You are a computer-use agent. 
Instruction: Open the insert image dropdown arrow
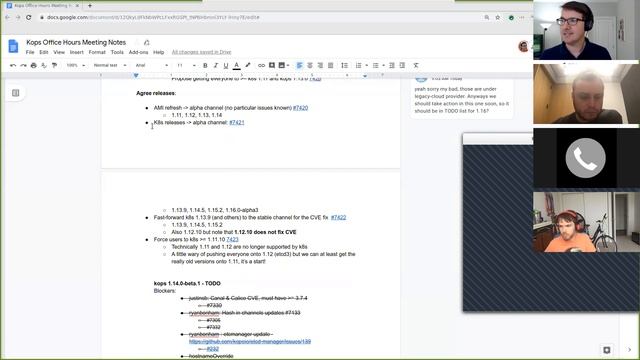coord(288,65)
